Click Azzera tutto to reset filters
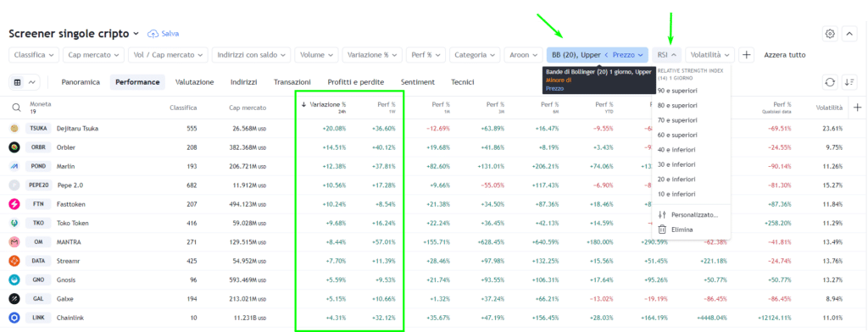 click(785, 55)
